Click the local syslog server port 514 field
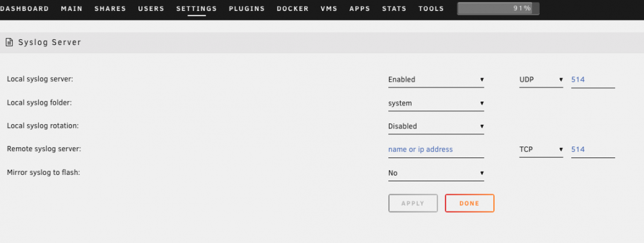This screenshot has height=243, width=644. point(593,80)
